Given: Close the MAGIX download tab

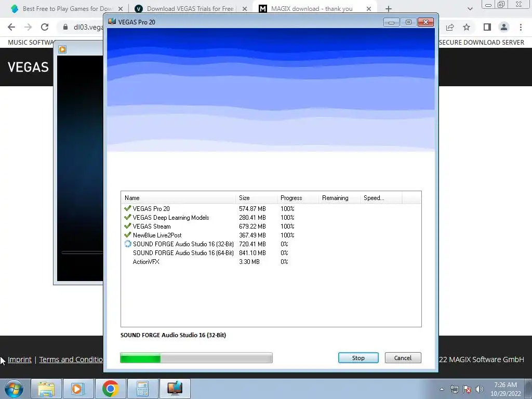Looking at the screenshot, I should pyautogui.click(x=368, y=9).
